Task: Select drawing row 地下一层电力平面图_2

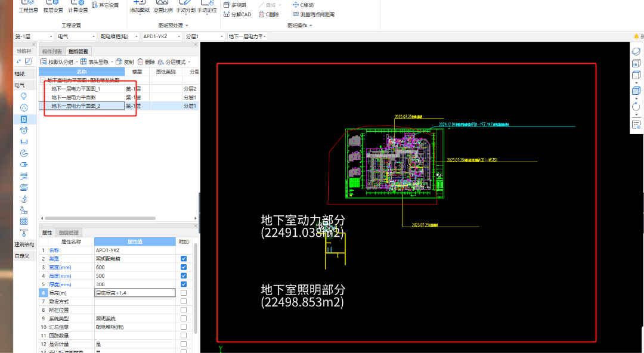Action: click(82, 106)
